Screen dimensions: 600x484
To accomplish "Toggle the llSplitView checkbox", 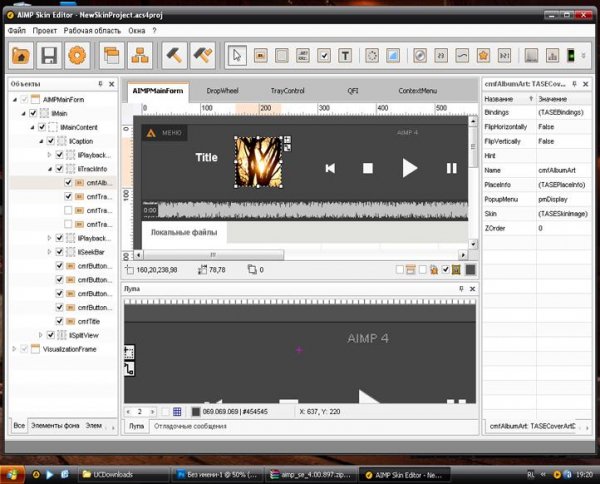I will [x=51, y=335].
